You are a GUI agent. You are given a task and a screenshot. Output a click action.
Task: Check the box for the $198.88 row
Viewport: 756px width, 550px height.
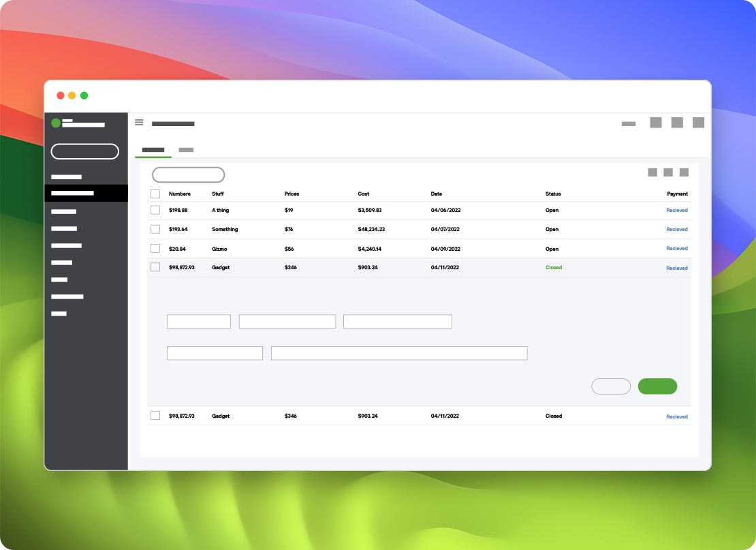pos(155,211)
